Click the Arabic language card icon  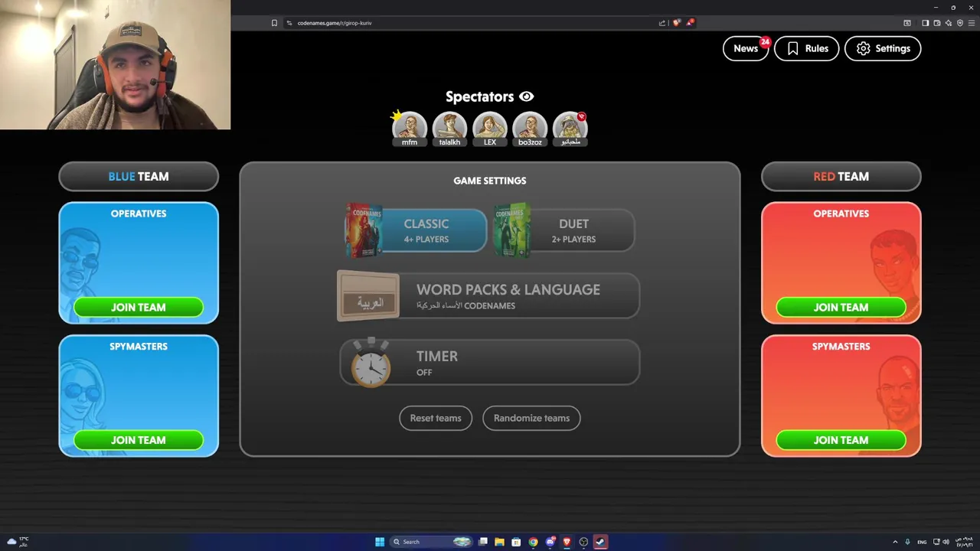tap(368, 297)
